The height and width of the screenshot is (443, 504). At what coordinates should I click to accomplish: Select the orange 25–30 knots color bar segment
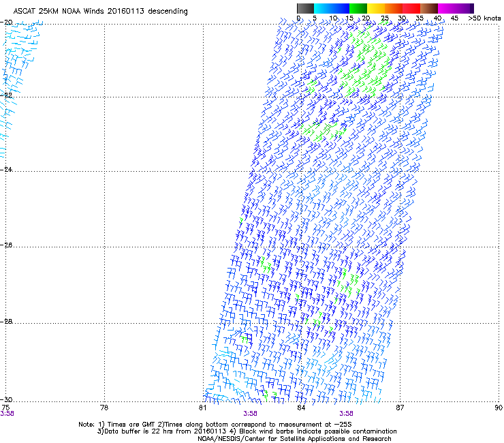click(x=394, y=8)
